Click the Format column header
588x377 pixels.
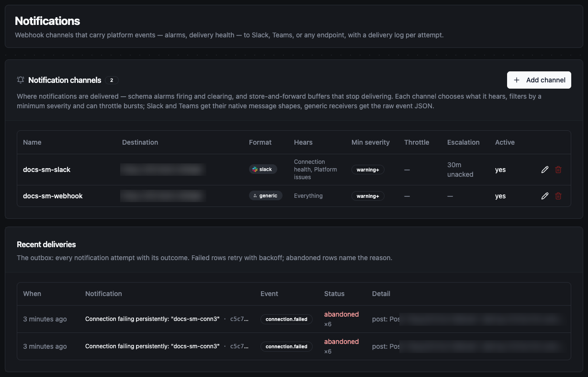pos(260,142)
